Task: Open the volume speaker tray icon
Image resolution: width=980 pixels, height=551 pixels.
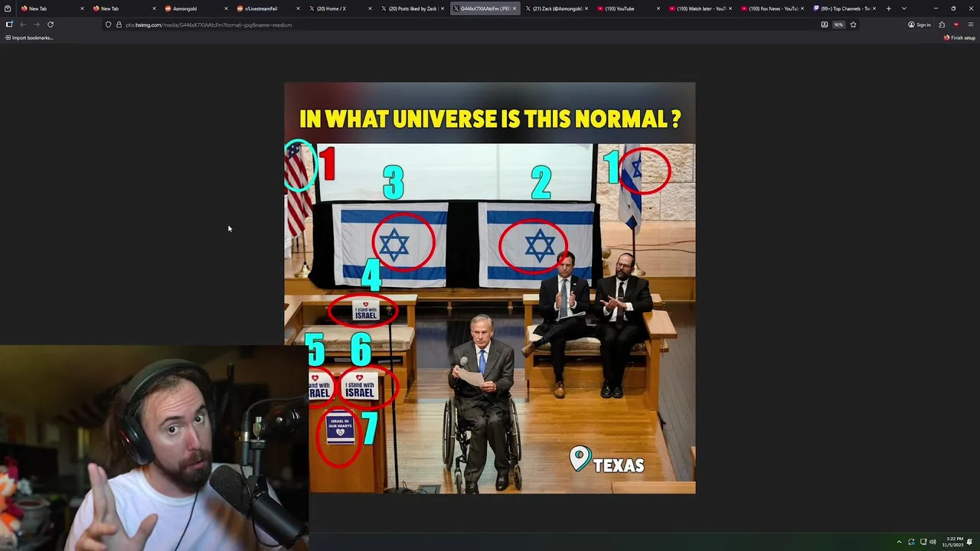Action: 933,542
